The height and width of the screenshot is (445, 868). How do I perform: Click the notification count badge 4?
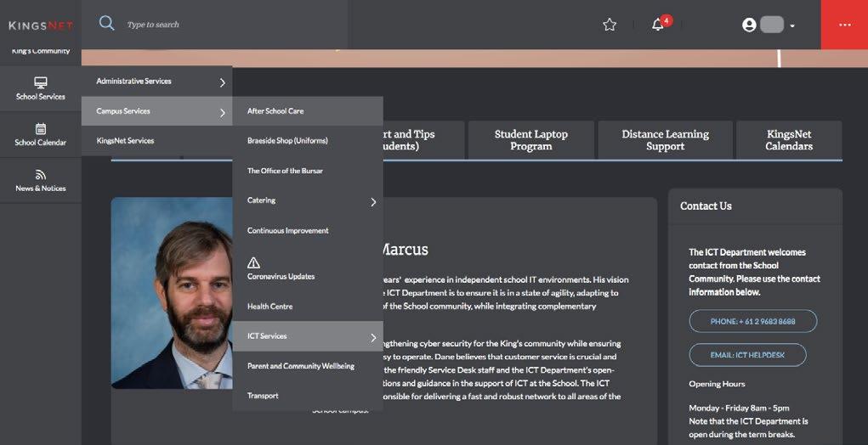667,21
